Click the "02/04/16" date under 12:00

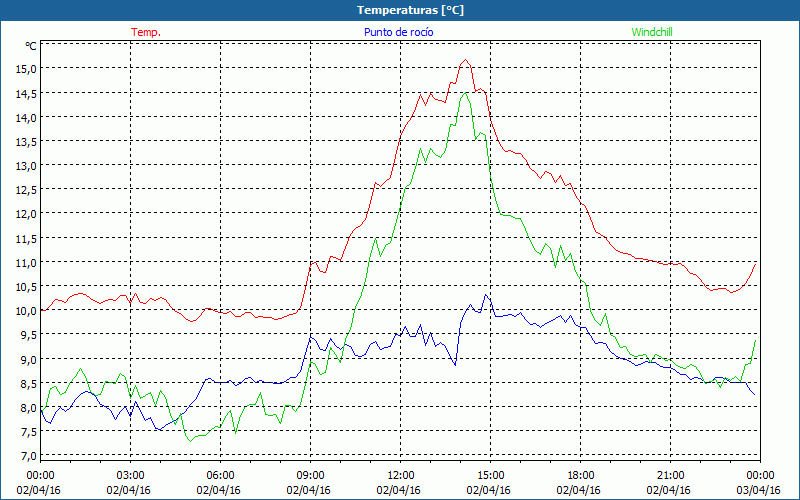pos(398,490)
